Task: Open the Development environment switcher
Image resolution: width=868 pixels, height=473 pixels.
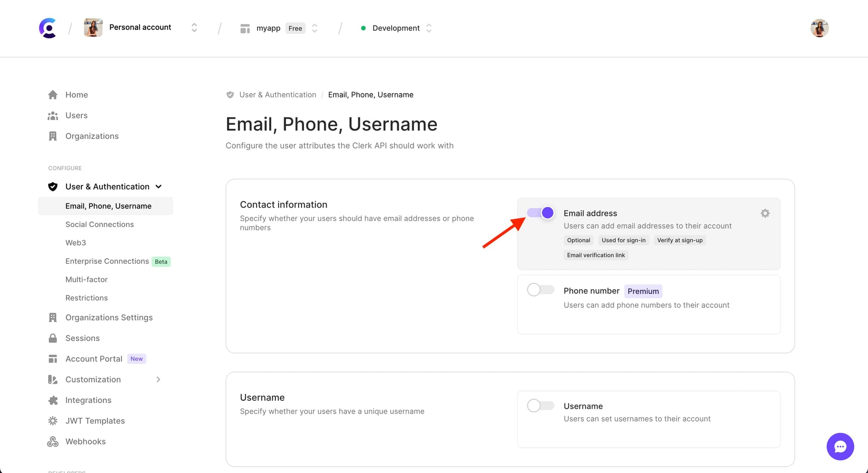Action: [x=429, y=28]
